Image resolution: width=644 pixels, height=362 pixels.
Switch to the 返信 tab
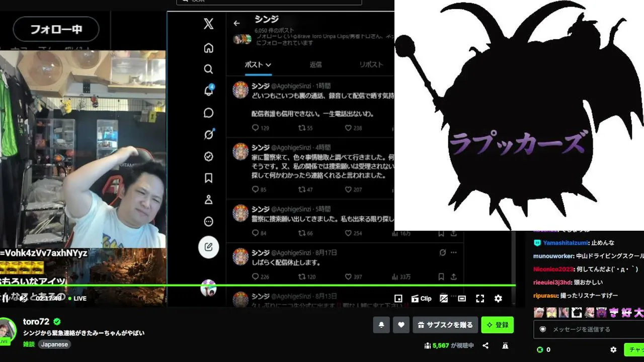[x=315, y=64]
